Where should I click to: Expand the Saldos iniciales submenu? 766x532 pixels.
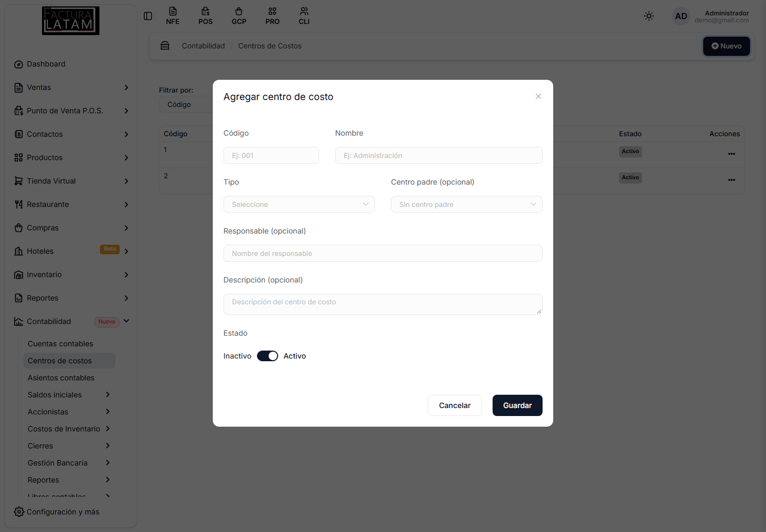click(107, 395)
